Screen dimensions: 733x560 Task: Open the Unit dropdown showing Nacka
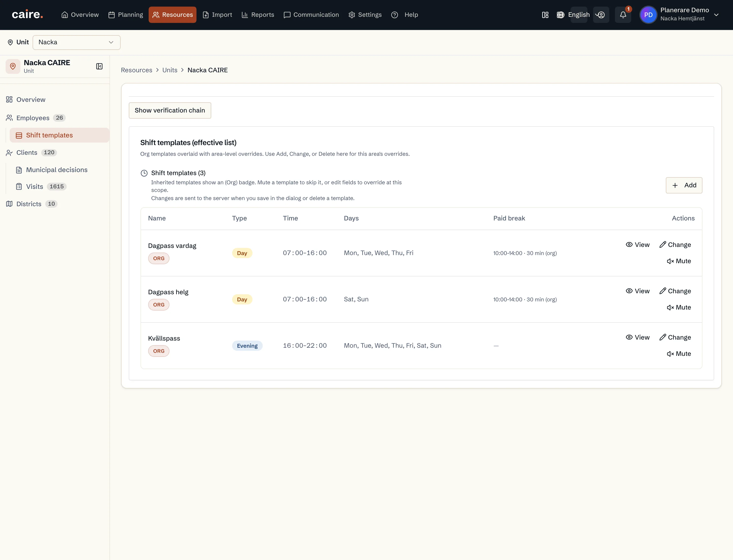click(76, 42)
